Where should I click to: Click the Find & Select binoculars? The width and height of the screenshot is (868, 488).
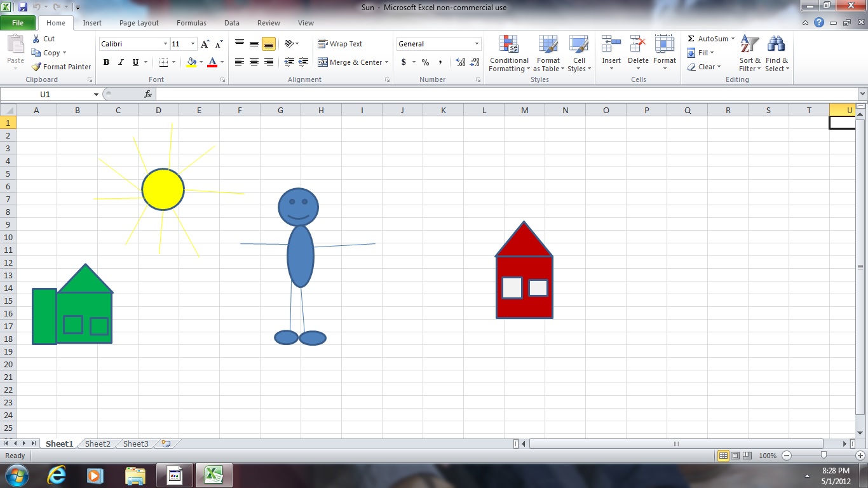click(776, 44)
